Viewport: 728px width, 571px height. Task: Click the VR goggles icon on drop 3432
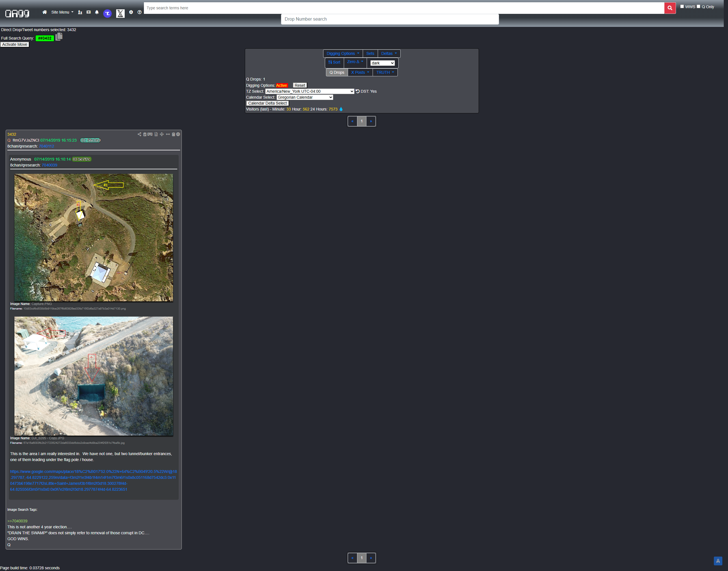click(150, 134)
